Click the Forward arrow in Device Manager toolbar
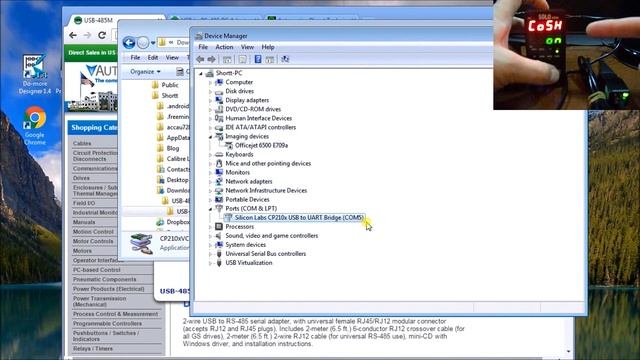640x360 pixels. tap(211, 60)
